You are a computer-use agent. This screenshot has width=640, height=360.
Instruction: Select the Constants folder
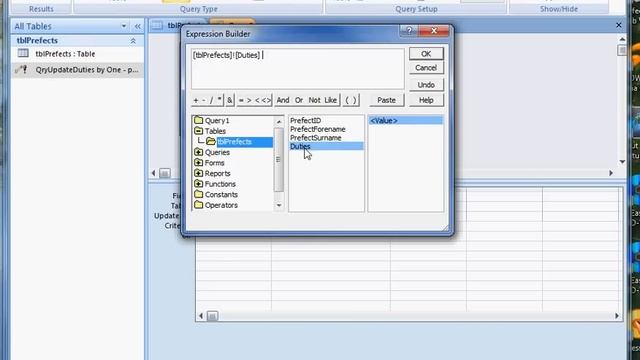[221, 195]
